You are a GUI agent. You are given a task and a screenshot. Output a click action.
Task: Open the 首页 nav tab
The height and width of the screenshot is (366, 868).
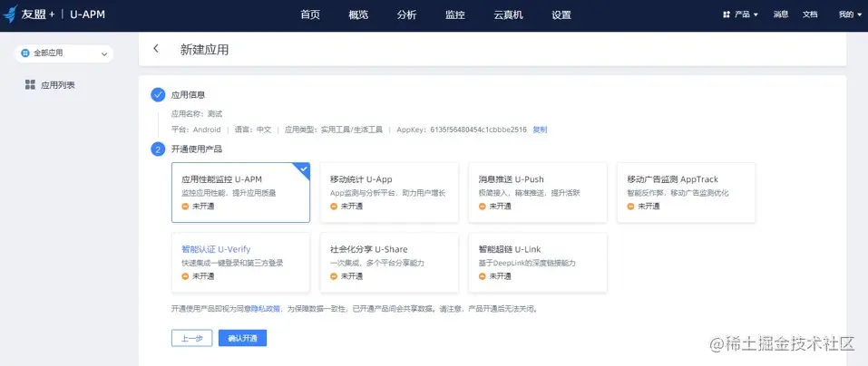[x=310, y=14]
